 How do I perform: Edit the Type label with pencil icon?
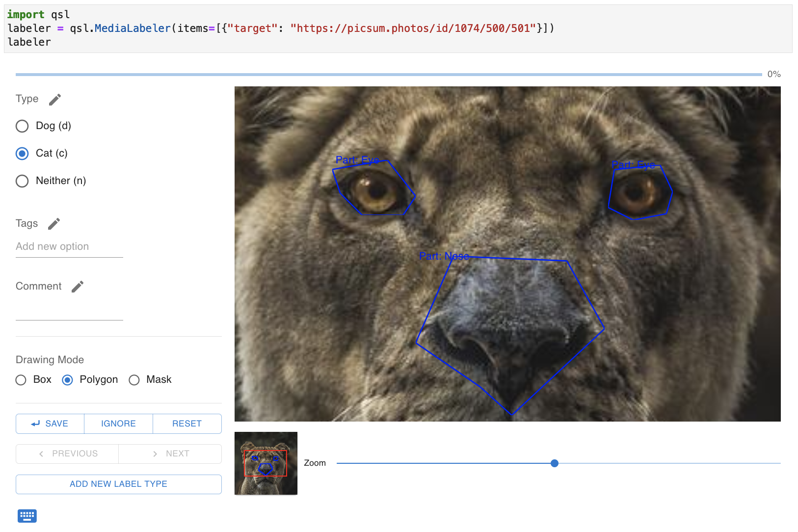tap(55, 100)
